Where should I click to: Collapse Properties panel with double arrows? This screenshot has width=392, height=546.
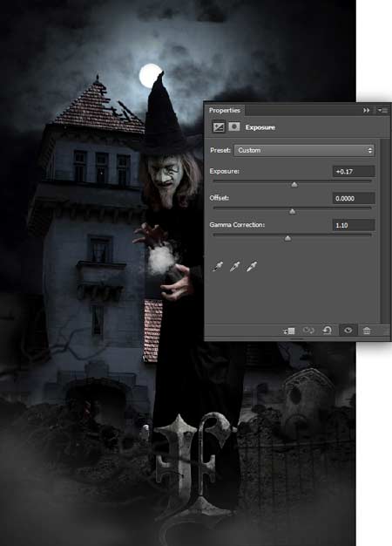[x=366, y=111]
